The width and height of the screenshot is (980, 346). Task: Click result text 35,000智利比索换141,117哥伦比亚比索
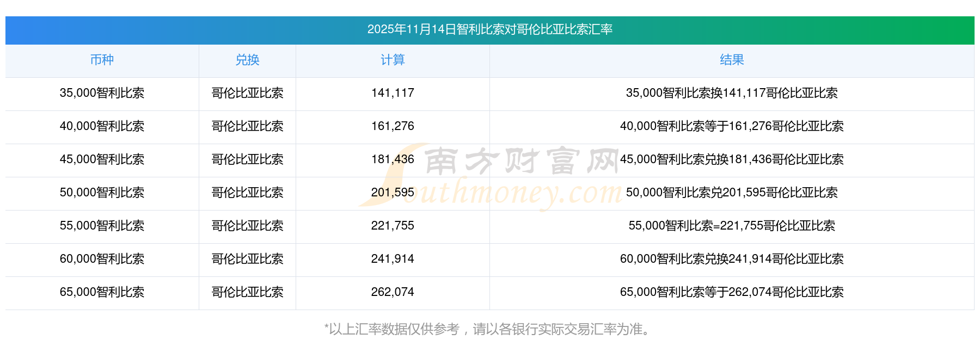point(732,93)
